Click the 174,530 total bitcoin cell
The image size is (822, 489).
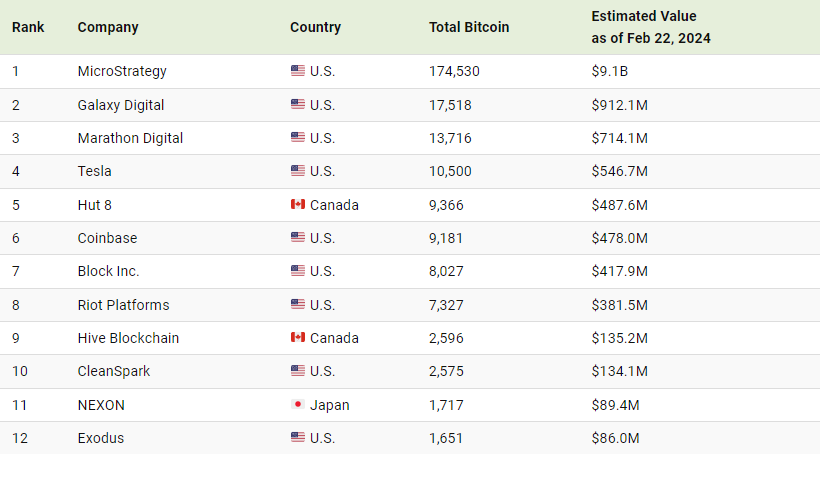pyautogui.click(x=454, y=71)
